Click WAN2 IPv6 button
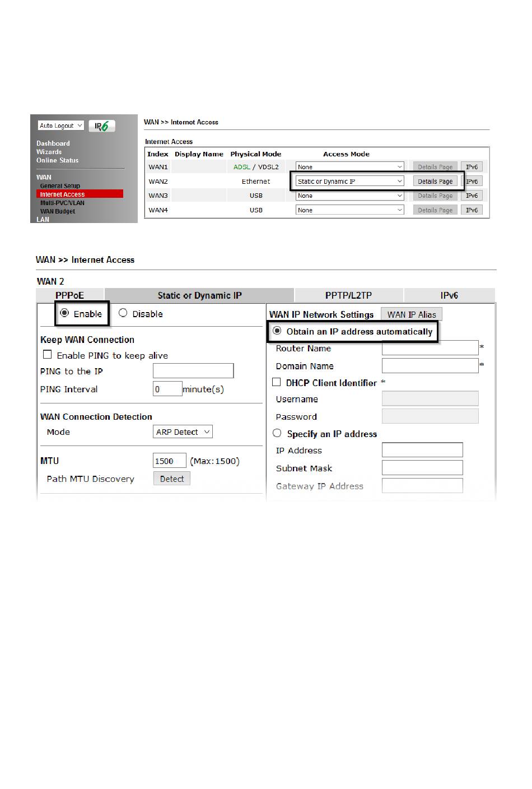Image resolution: width=532 pixels, height=789 pixels. [472, 182]
